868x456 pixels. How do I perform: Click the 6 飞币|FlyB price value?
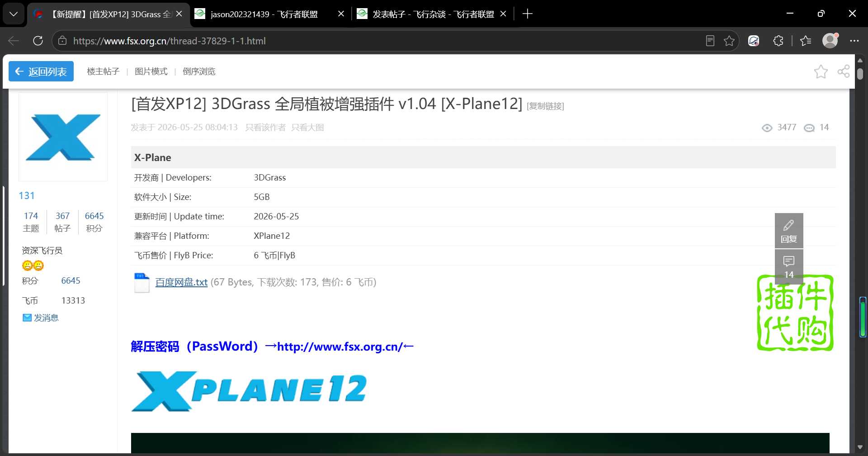[x=274, y=255]
